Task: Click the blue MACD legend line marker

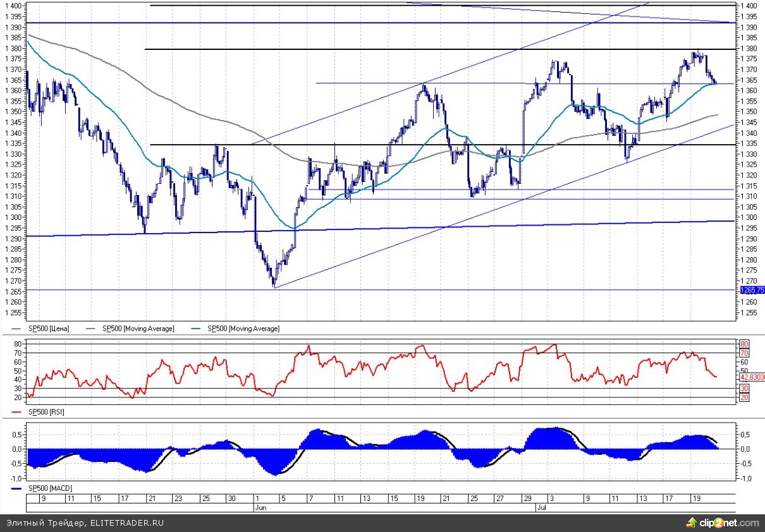Action: coord(18,489)
